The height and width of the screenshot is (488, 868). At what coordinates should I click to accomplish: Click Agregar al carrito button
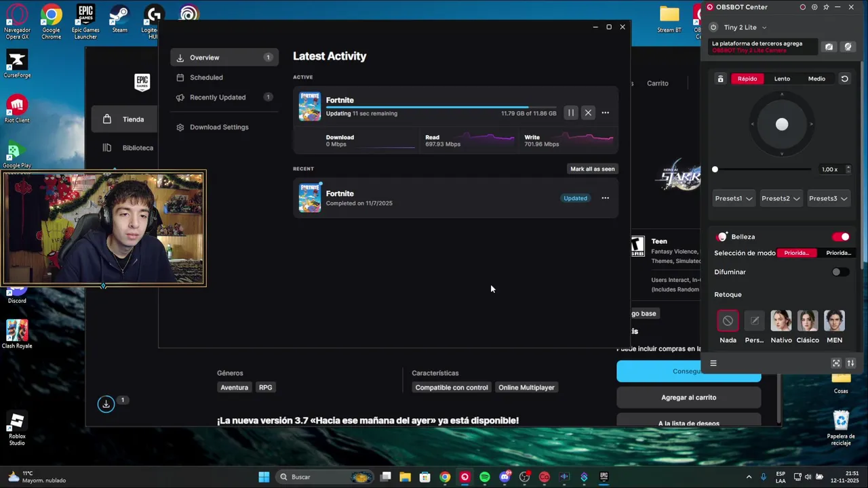[688, 398]
